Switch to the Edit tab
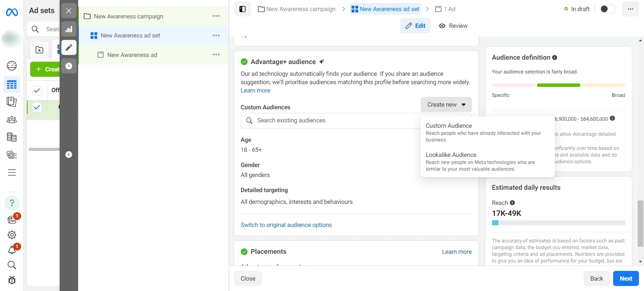The width and height of the screenshot is (644, 291). [x=415, y=26]
